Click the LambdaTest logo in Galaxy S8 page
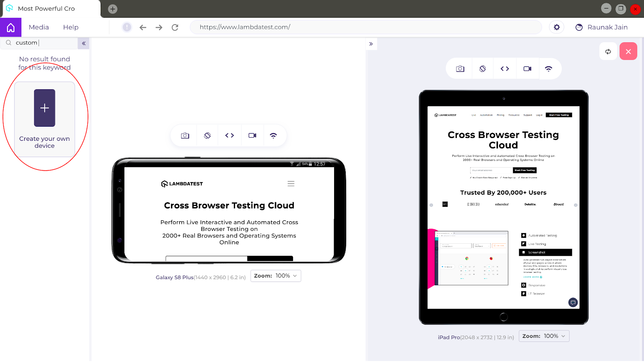The width and height of the screenshot is (644, 362). coord(182,184)
